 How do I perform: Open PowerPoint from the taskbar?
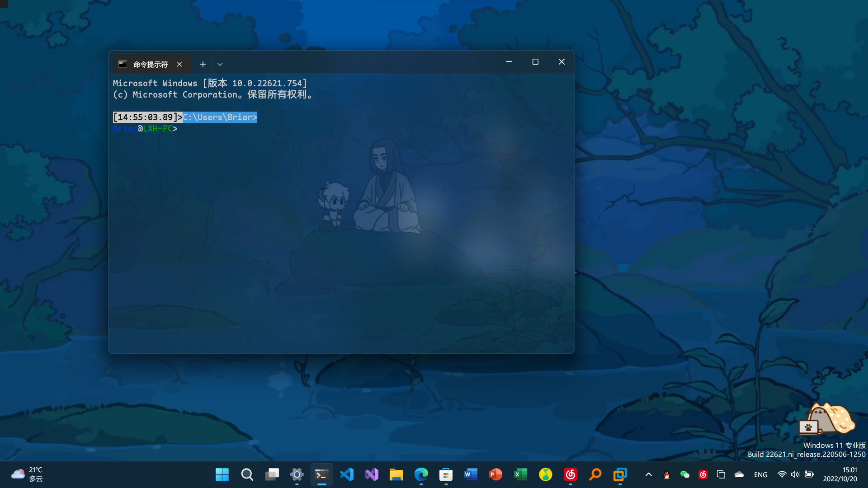(x=495, y=474)
